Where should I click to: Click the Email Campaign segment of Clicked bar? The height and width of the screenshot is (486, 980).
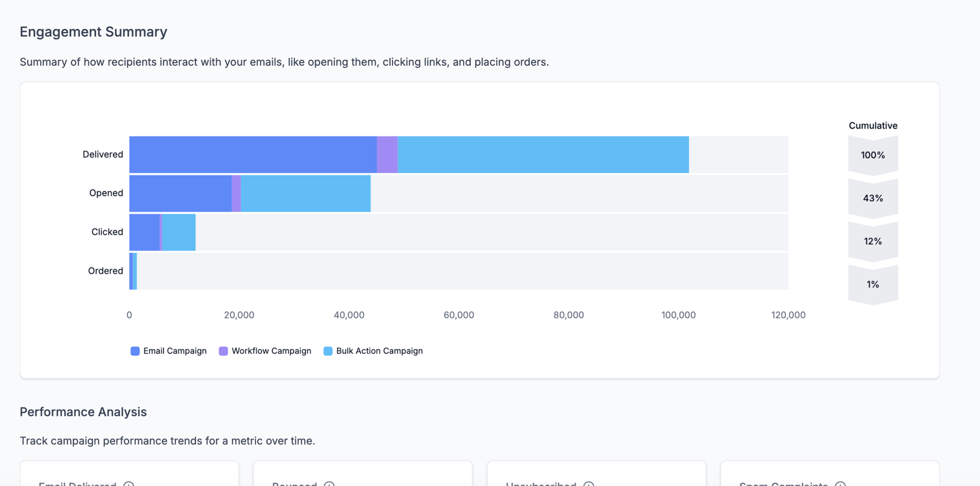(x=145, y=232)
